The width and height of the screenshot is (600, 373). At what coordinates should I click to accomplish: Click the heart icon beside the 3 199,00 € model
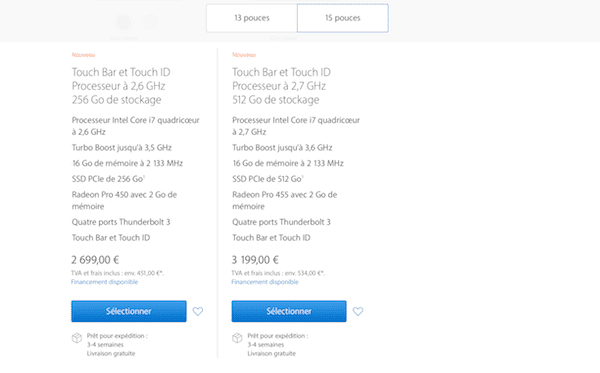[358, 311]
